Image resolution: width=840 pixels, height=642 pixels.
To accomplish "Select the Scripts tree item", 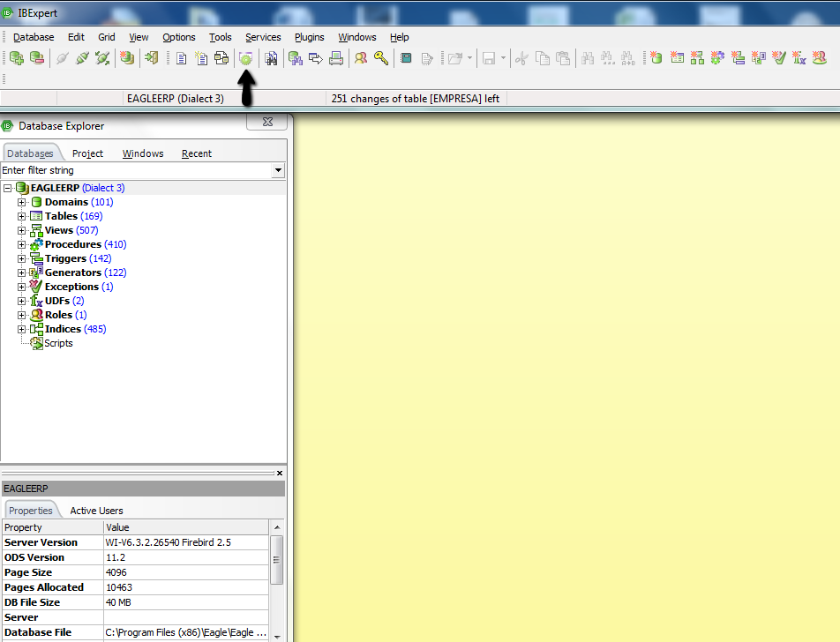I will pyautogui.click(x=58, y=343).
